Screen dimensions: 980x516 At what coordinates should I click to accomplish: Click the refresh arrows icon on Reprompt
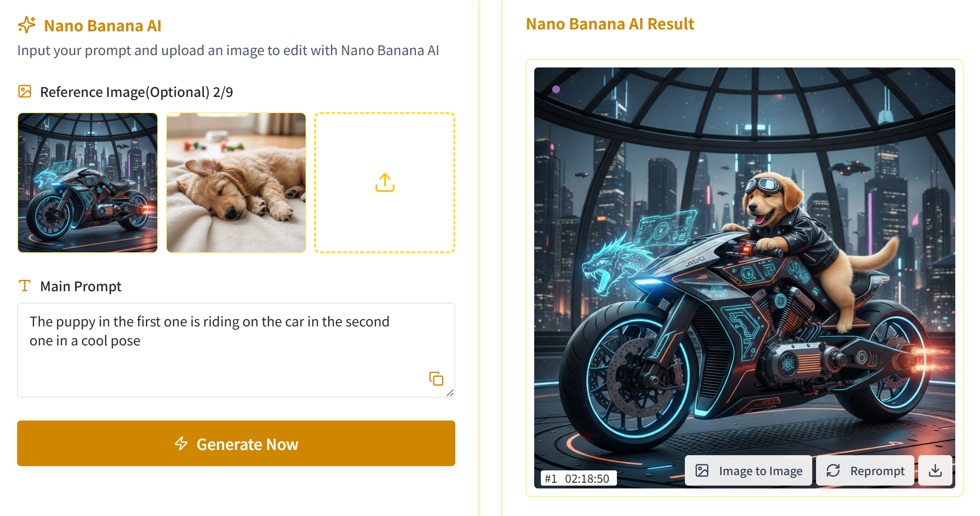(833, 470)
